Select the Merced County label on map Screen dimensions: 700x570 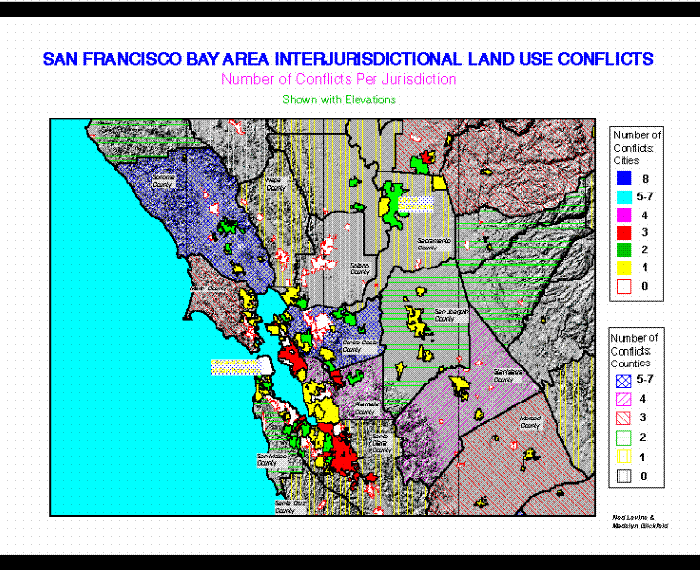[x=530, y=422]
